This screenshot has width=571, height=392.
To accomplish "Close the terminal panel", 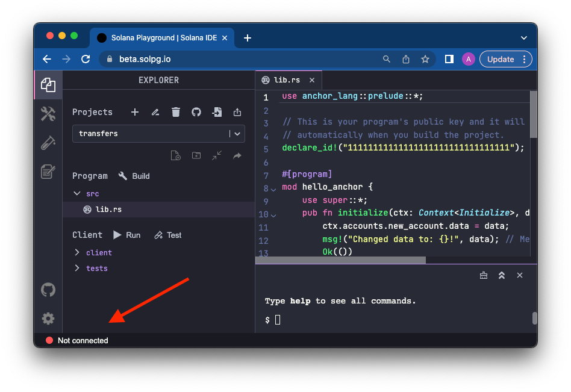I will pyautogui.click(x=520, y=276).
